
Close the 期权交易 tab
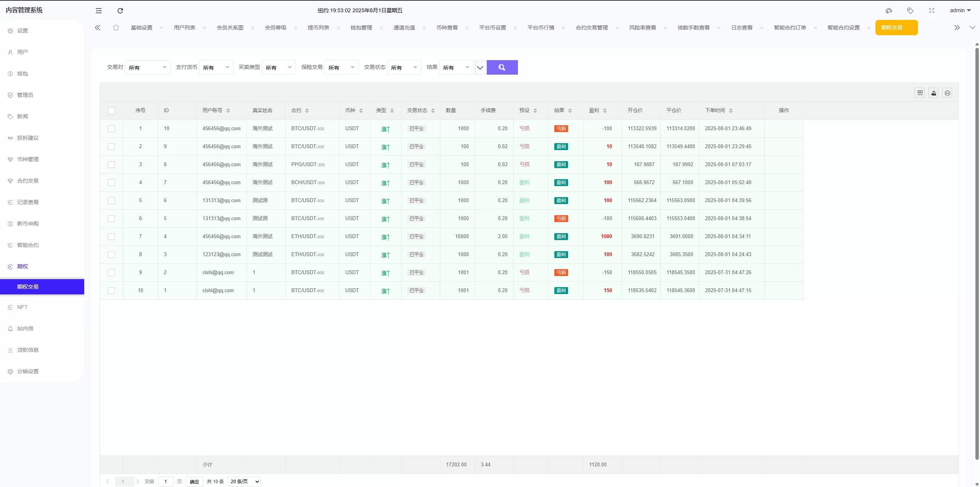click(911, 28)
